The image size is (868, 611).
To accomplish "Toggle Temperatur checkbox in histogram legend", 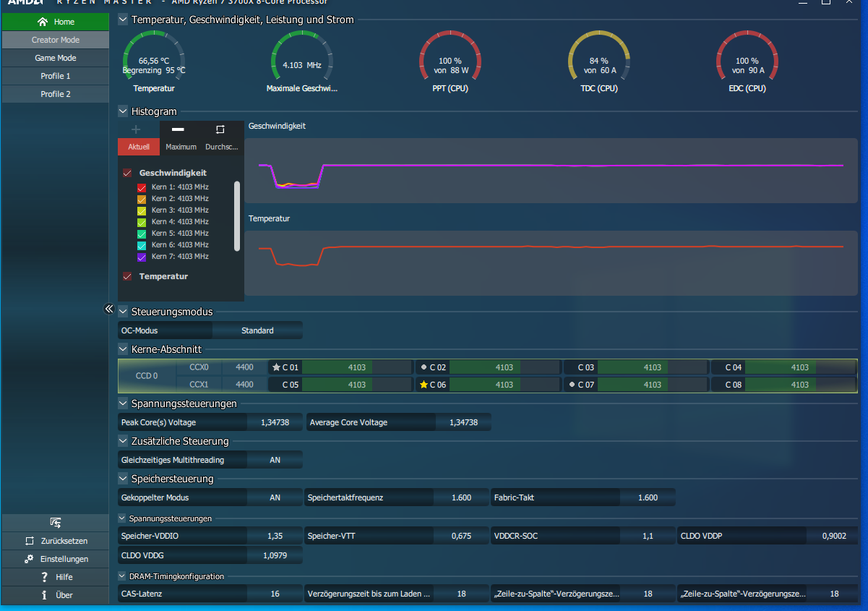I will click(x=127, y=276).
